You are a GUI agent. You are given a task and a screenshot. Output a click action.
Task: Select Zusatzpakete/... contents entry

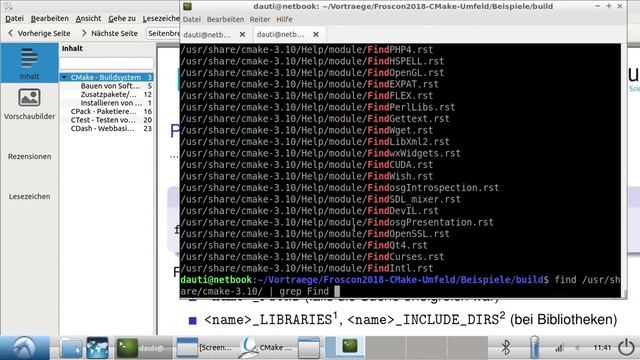pos(109,94)
